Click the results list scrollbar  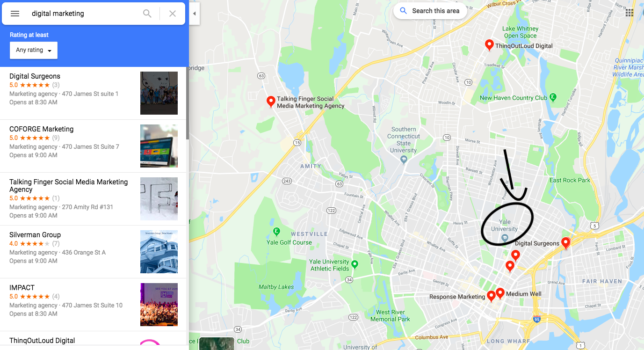click(188, 103)
